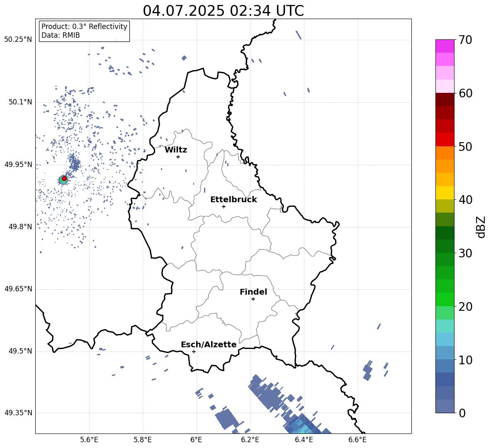Viewport: 491px width, 448px height.
Task: Select the Esch/Alzette city label
Action: click(x=209, y=344)
